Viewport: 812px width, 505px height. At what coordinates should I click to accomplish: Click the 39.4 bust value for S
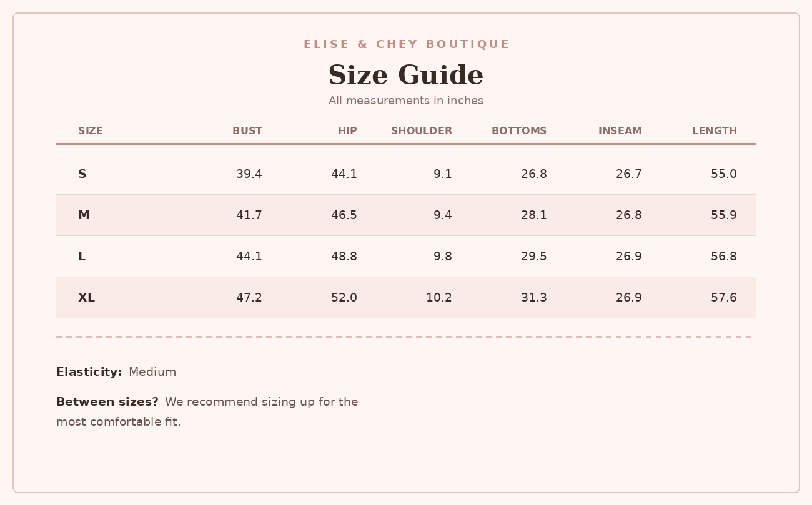click(249, 174)
